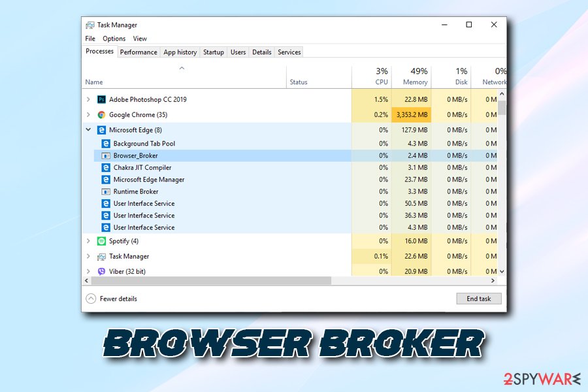Click the Google Chrome process icon
The width and height of the screenshot is (588, 392).
point(101,115)
